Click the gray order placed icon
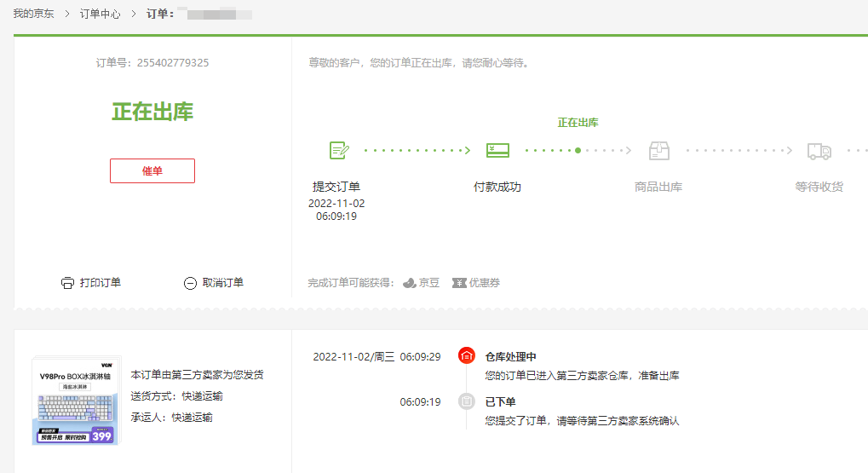Screen dimensions: 868x473 (466, 401)
